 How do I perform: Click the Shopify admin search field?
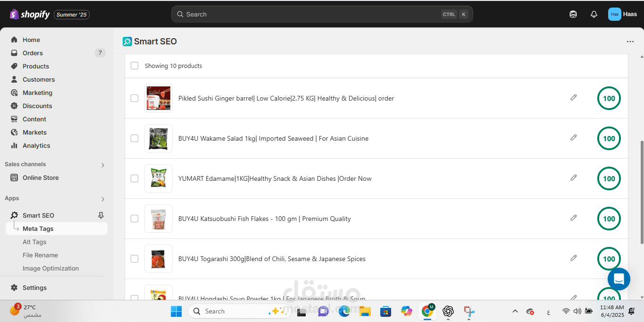322,14
